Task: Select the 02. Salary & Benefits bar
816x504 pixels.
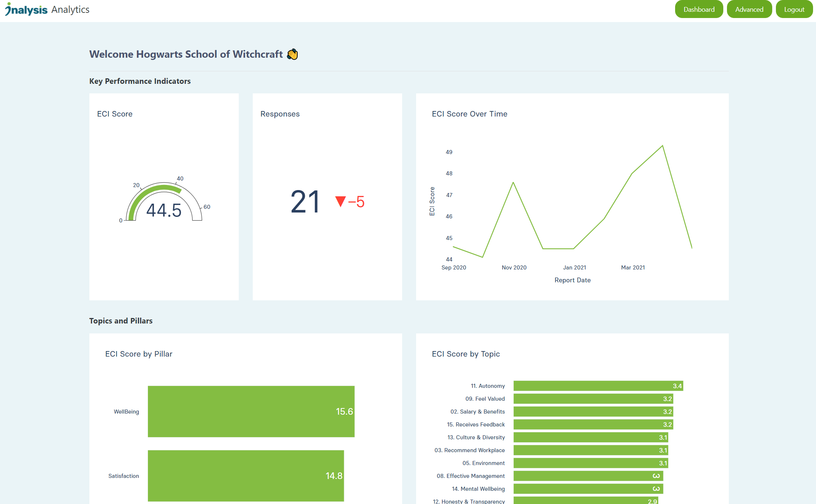Action: coord(593,412)
